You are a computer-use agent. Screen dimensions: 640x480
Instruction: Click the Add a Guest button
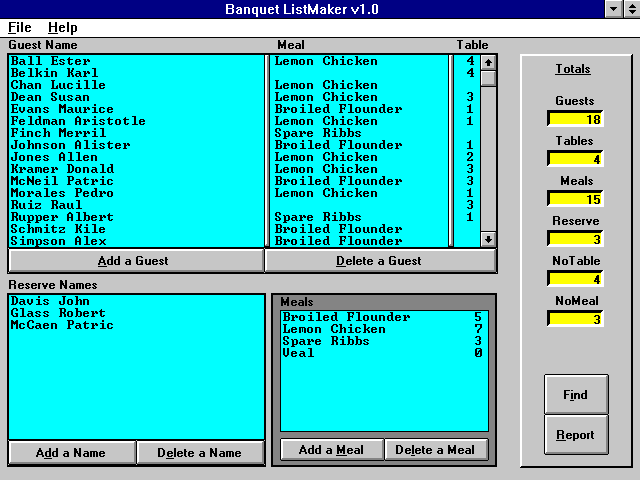click(136, 261)
